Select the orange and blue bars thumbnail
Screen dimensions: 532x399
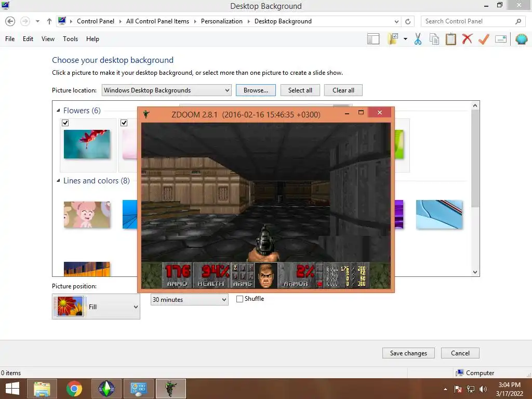click(87, 269)
